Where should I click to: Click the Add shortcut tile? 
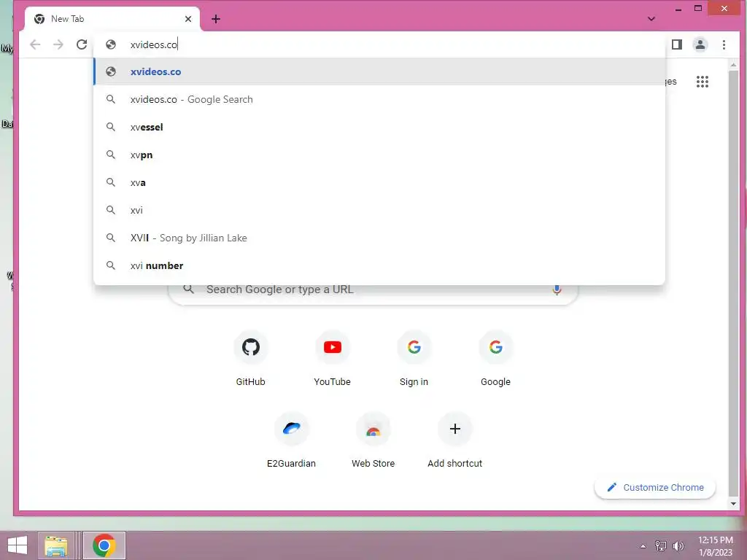coord(455,440)
